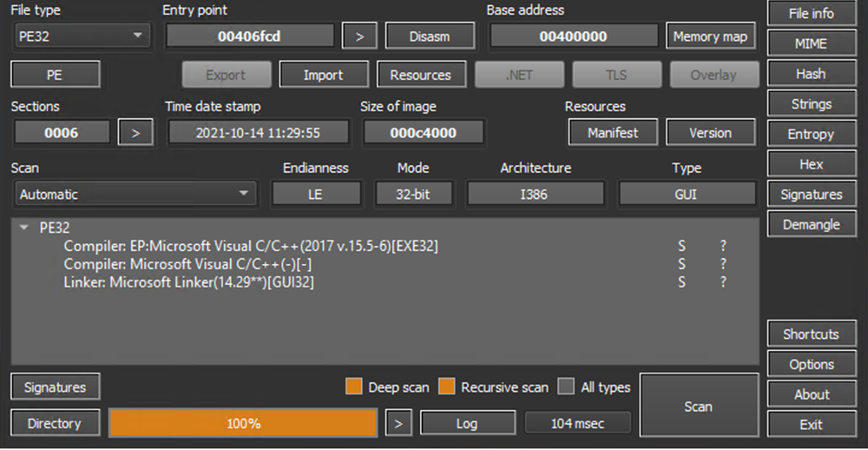Open the Options side button
This screenshot has height=450, width=868.
pos(812,364)
